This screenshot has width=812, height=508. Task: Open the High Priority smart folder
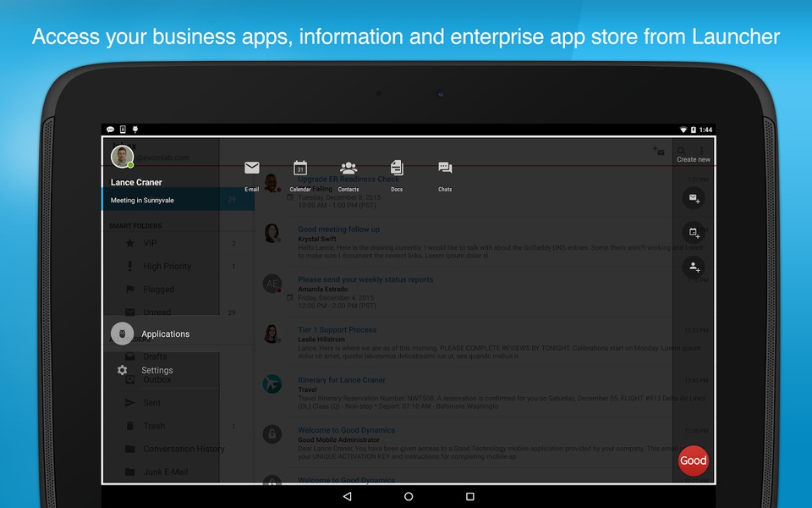(178, 266)
